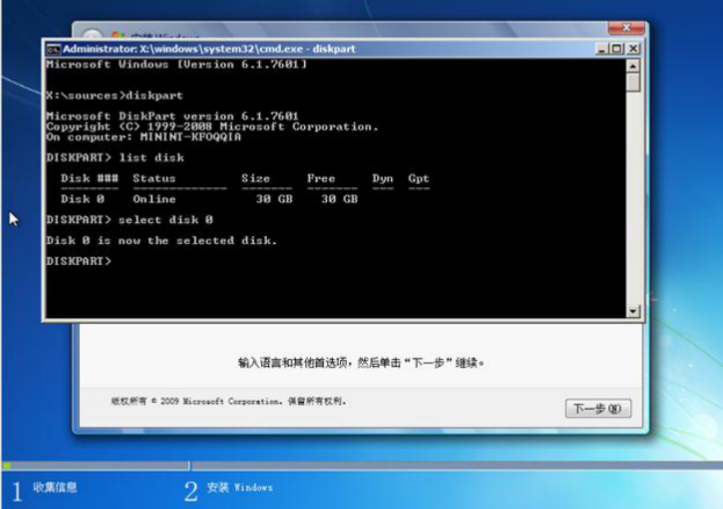
Task: Click the Windows flag icon in the installer title
Action: (118, 37)
